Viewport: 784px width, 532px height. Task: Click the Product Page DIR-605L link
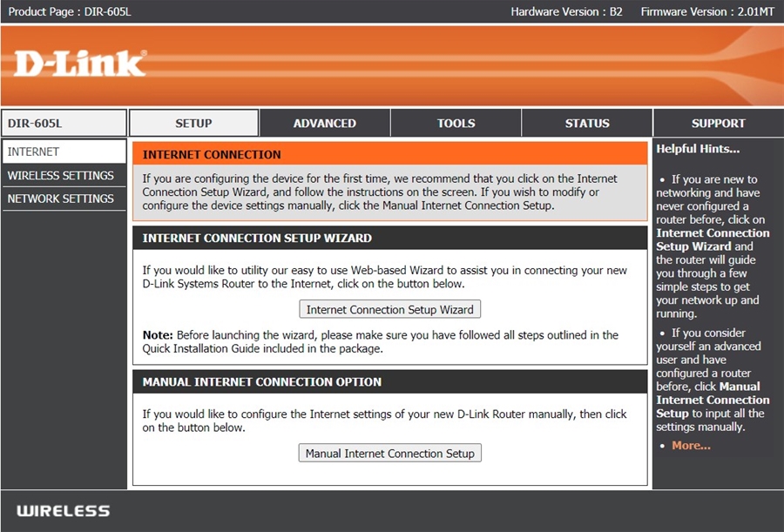[x=70, y=11]
